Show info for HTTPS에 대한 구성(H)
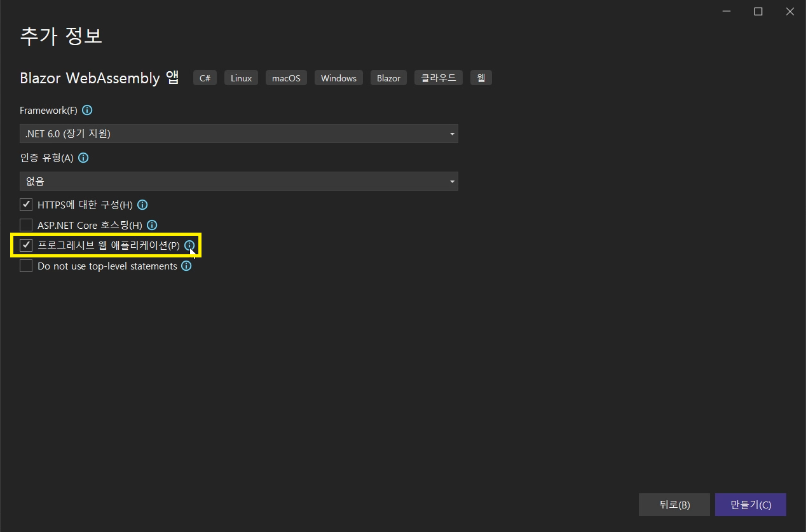The width and height of the screenshot is (806, 532). tap(142, 205)
